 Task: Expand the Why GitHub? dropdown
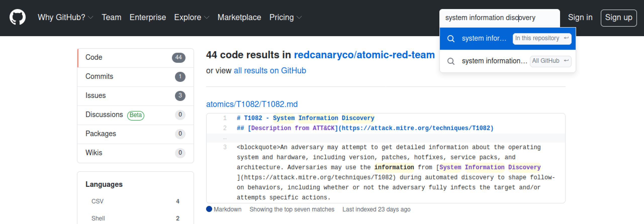(x=65, y=17)
